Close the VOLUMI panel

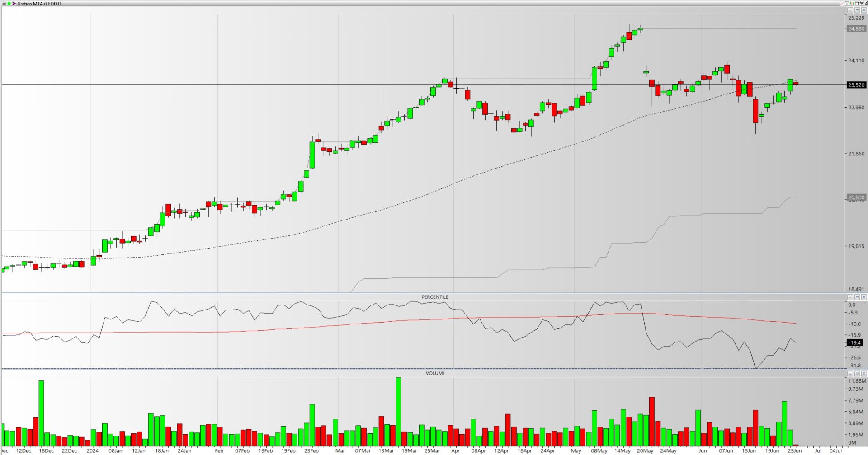click(864, 374)
